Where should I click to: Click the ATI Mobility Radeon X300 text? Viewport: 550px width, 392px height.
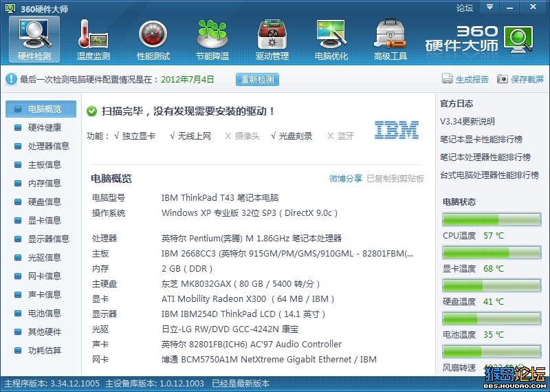tap(248, 299)
